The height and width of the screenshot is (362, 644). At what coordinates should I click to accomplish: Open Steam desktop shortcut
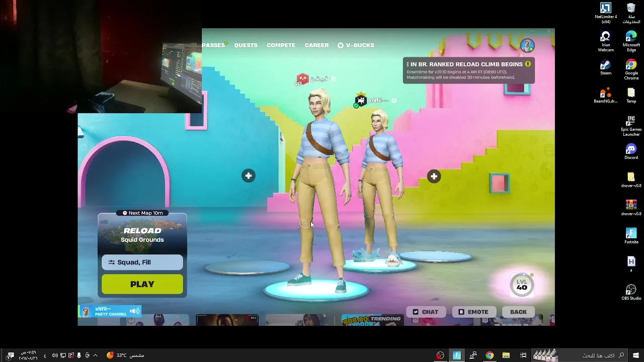pos(606,67)
